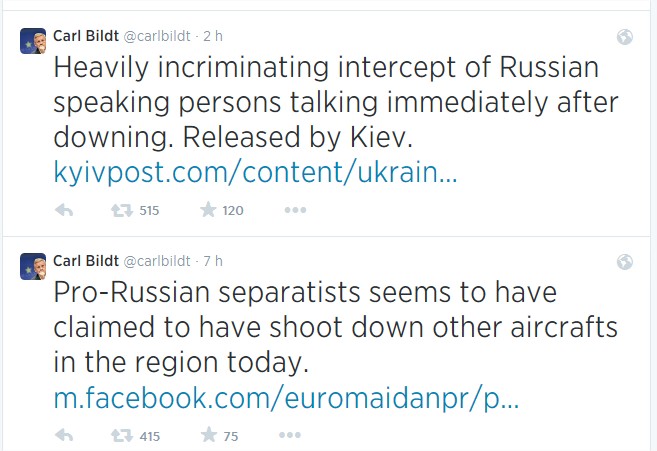Open the m.facebook.com/euromaidanpr link
Screen dimensions: 657x451
(x=287, y=398)
